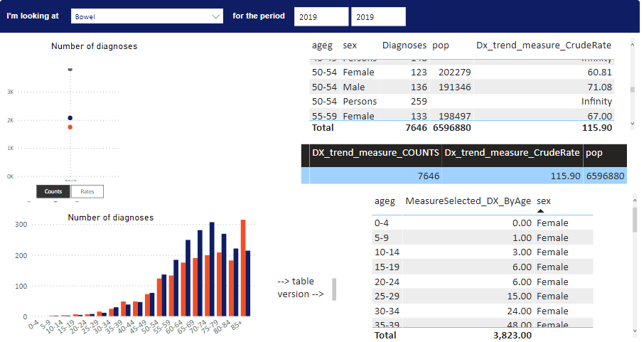Click the 259 diagnoses cell
The width and height of the screenshot is (644, 342).
419,102
